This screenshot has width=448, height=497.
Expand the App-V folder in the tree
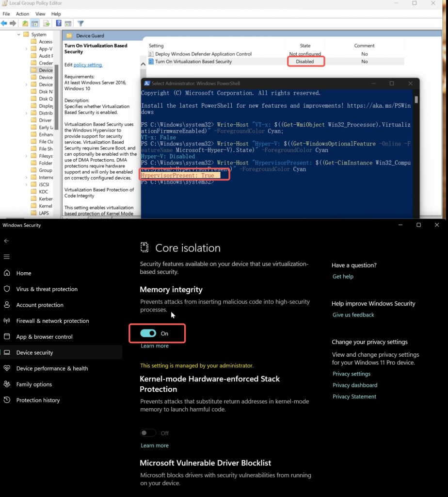pyautogui.click(x=26, y=49)
